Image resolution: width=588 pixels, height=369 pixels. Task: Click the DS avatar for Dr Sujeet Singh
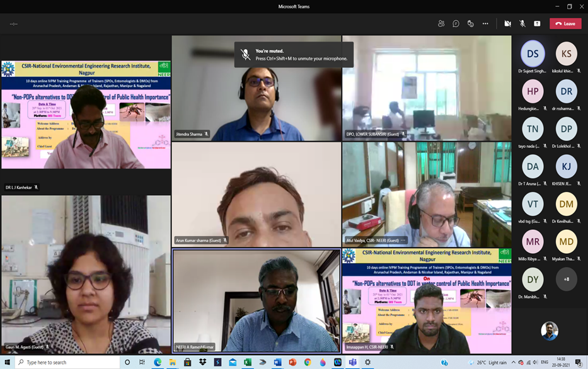coord(533,54)
